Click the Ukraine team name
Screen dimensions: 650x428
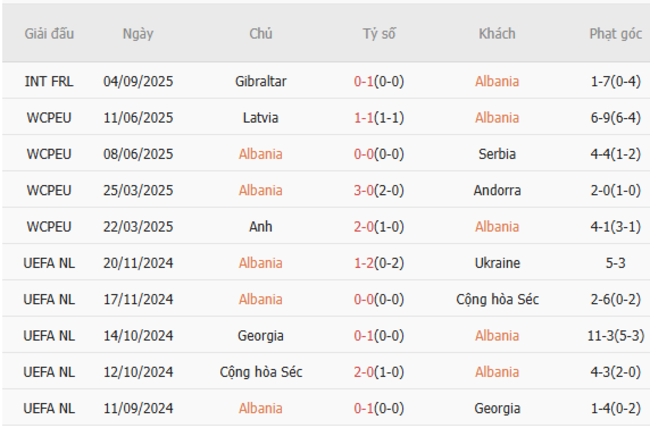click(x=497, y=263)
